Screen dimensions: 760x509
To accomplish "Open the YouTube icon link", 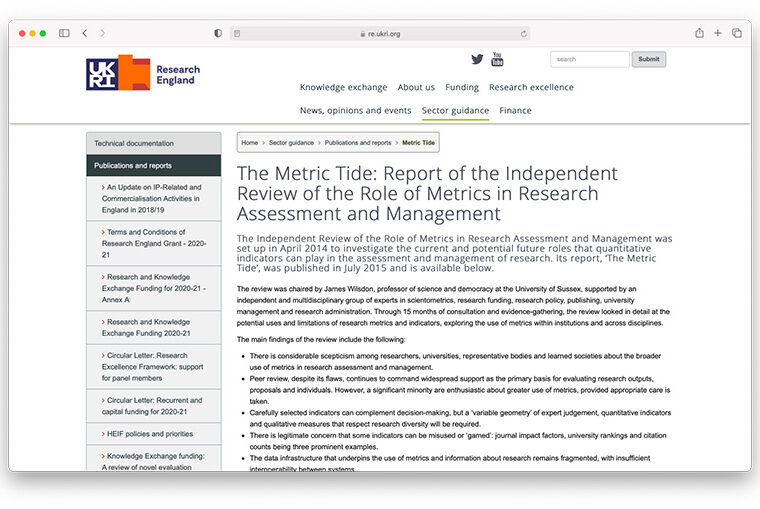I will click(x=497, y=59).
